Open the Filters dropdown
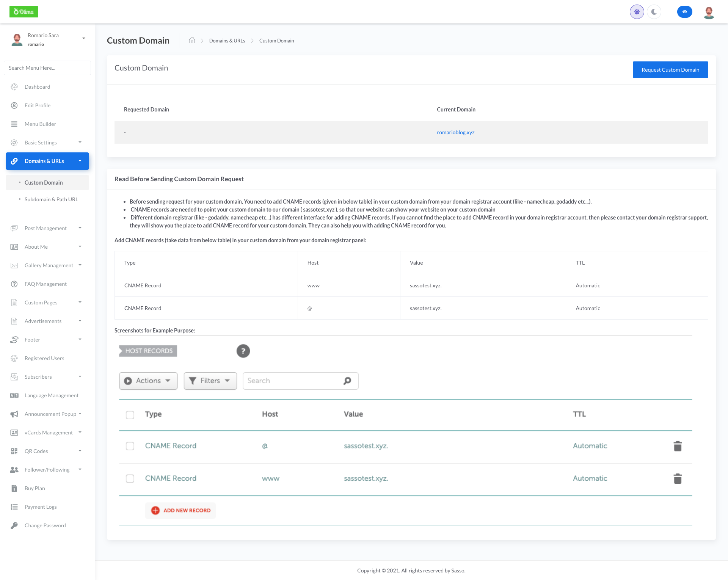The image size is (728, 580). pyautogui.click(x=210, y=381)
